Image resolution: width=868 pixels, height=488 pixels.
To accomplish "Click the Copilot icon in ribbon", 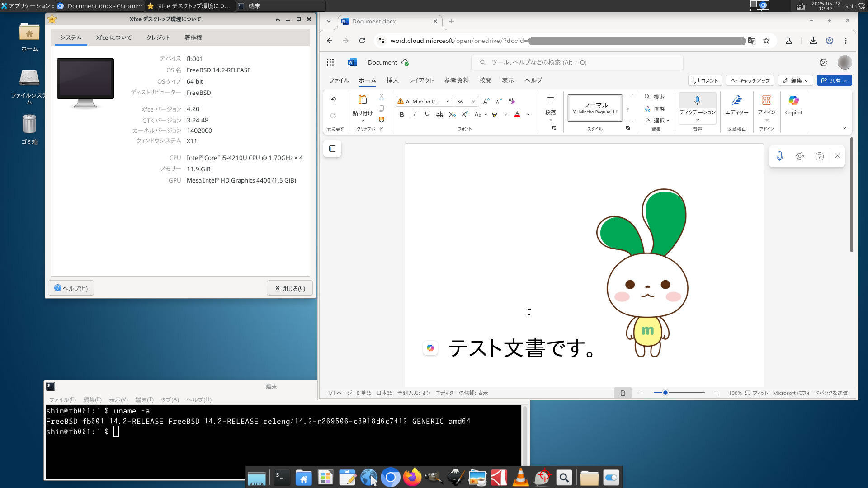I will click(x=793, y=105).
